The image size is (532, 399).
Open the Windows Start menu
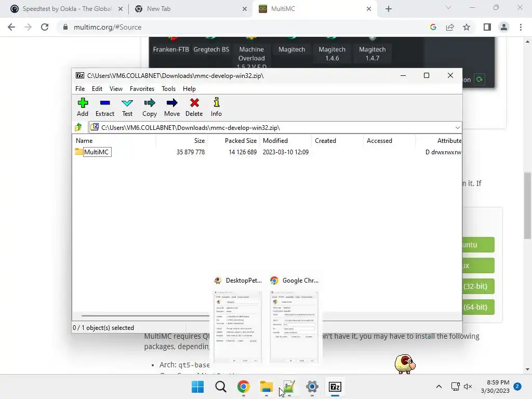tap(197, 387)
